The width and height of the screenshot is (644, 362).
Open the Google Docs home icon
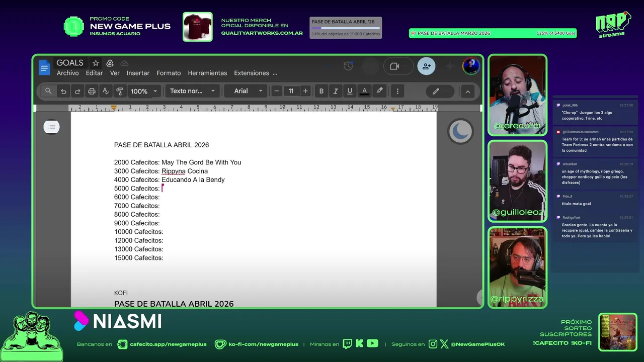point(44,67)
